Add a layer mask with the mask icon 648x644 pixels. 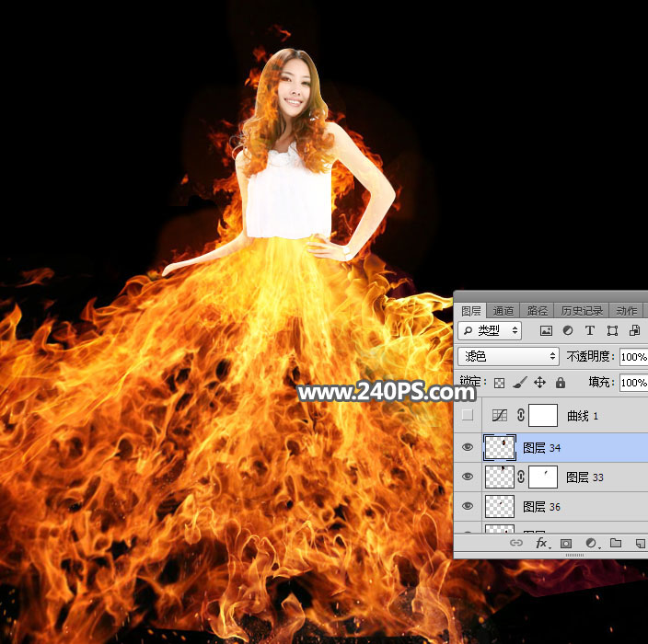[x=566, y=543]
